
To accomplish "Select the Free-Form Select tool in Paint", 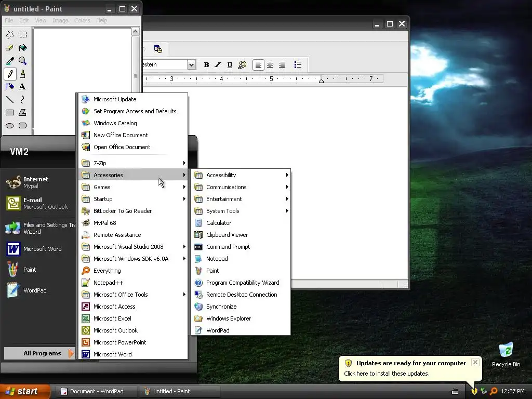I will click(10, 35).
